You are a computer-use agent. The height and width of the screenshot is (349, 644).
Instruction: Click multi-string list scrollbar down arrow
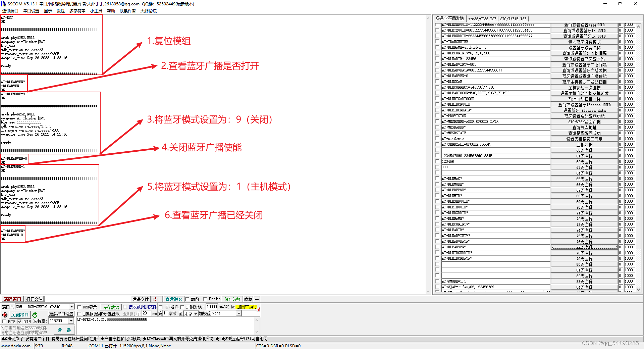pos(638,289)
